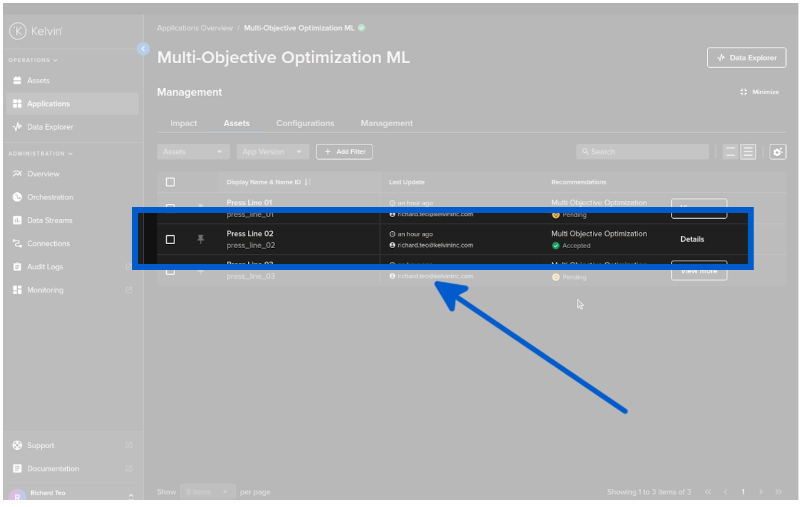Expand the Assets filter dropdown
This screenshot has width=812, height=507.
pyautogui.click(x=193, y=152)
